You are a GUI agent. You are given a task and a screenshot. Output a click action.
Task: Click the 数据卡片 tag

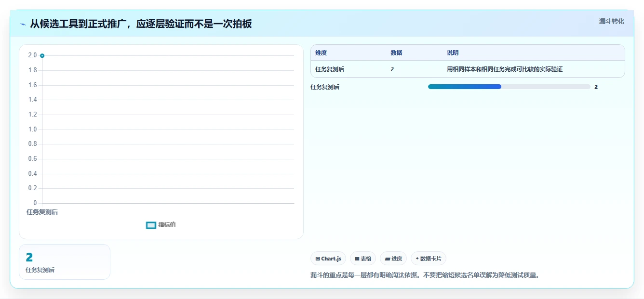tap(429, 259)
